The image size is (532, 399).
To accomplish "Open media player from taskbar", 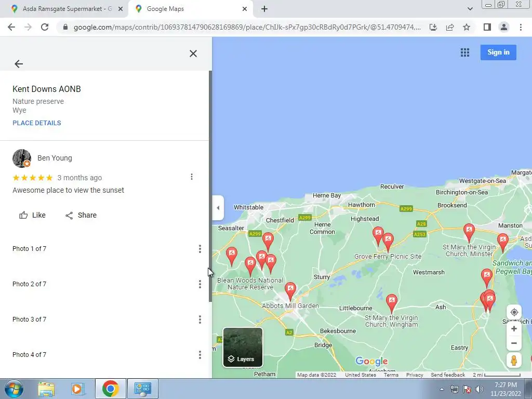I will [x=77, y=389].
